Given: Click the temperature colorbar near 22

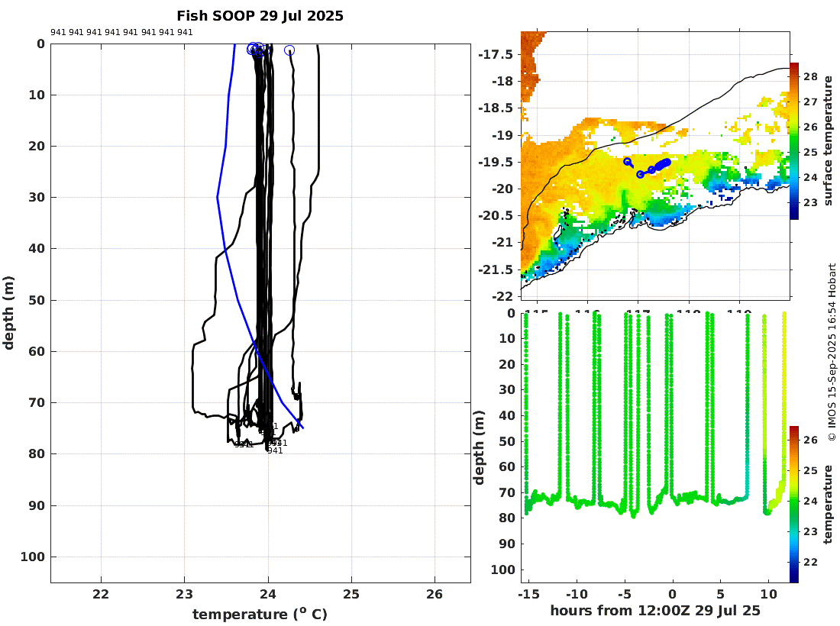Looking at the screenshot, I should [x=794, y=562].
